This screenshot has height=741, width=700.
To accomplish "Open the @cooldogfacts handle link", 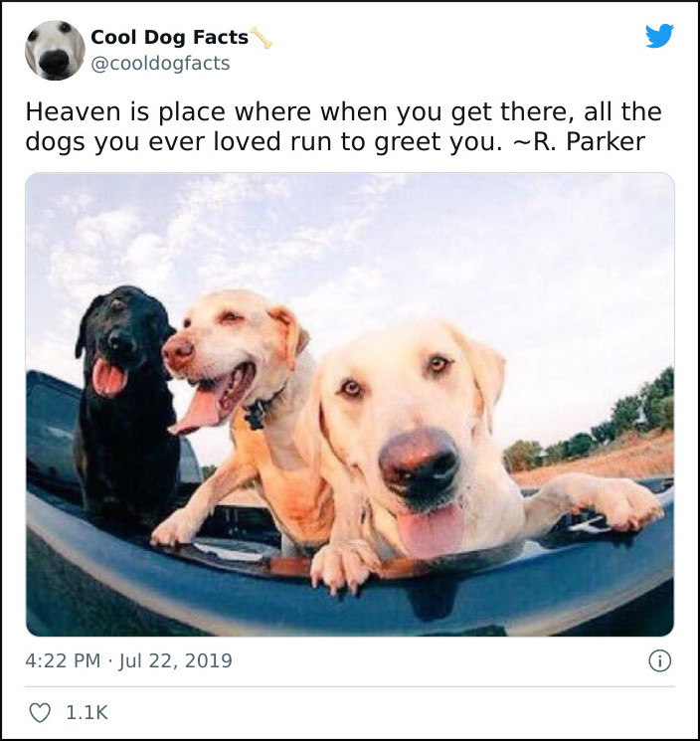I will [160, 64].
